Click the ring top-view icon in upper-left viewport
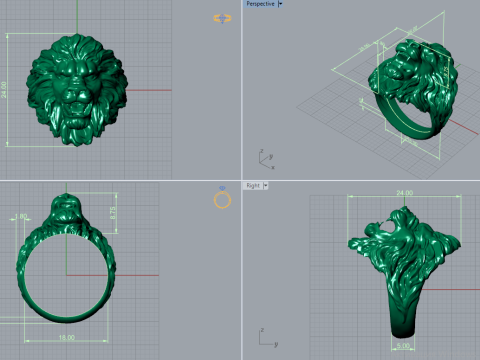Screen dimensions: 480x360 pos(222,18)
